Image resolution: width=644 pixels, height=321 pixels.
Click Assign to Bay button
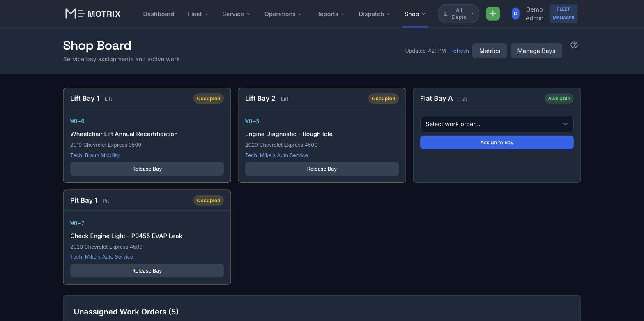(497, 142)
